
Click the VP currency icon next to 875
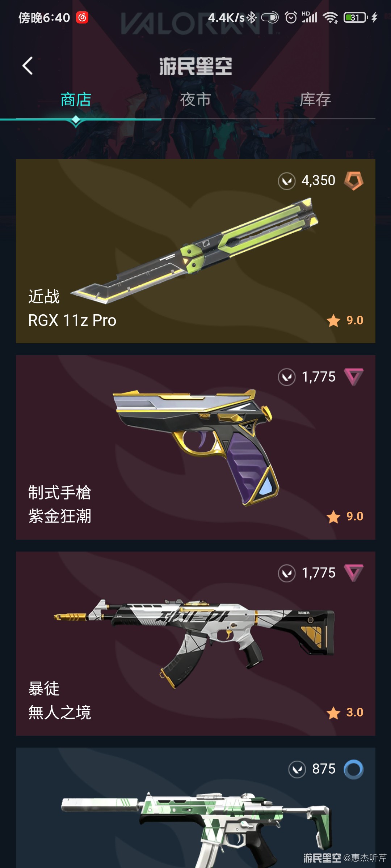297,769
